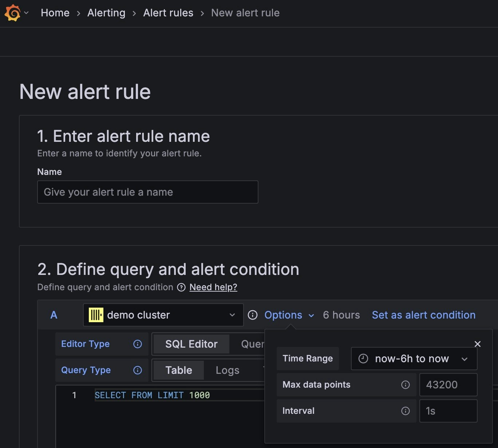Click the Query Type label
The height and width of the screenshot is (448, 498).
[x=86, y=370]
